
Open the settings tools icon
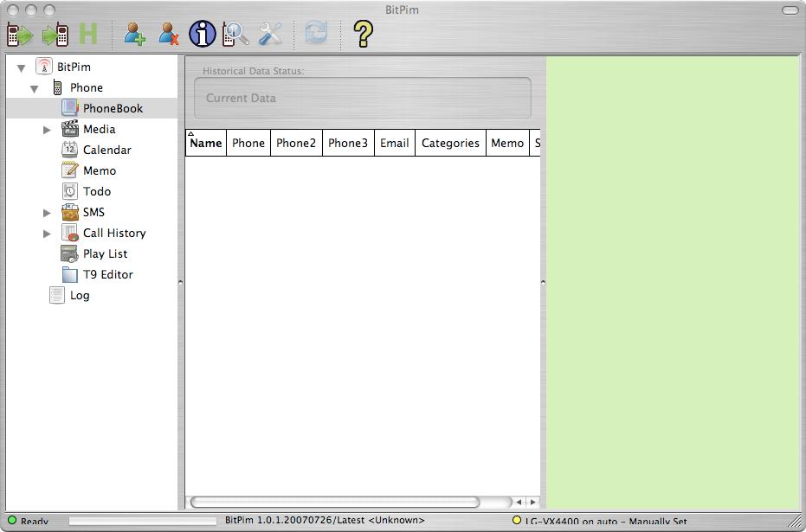pos(270,35)
